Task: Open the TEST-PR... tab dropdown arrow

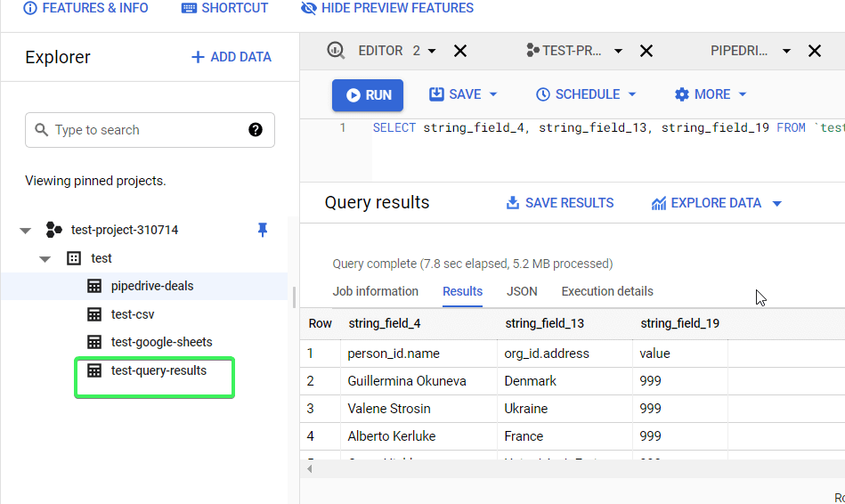Action: coord(618,52)
